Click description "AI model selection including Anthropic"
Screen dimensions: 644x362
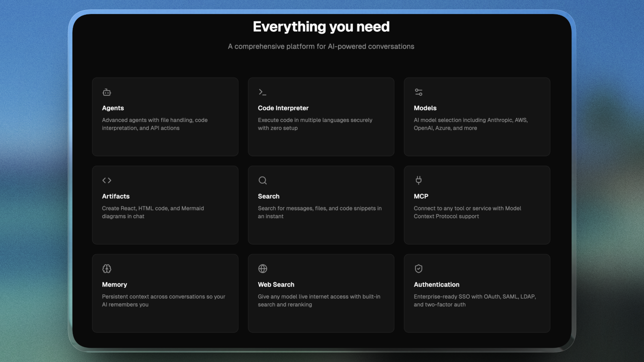point(471,124)
